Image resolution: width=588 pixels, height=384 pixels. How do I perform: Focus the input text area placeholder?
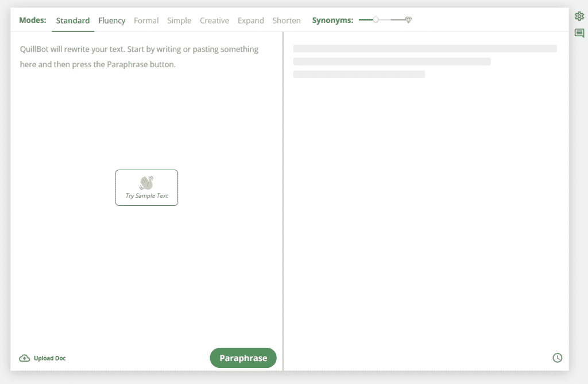pos(139,57)
